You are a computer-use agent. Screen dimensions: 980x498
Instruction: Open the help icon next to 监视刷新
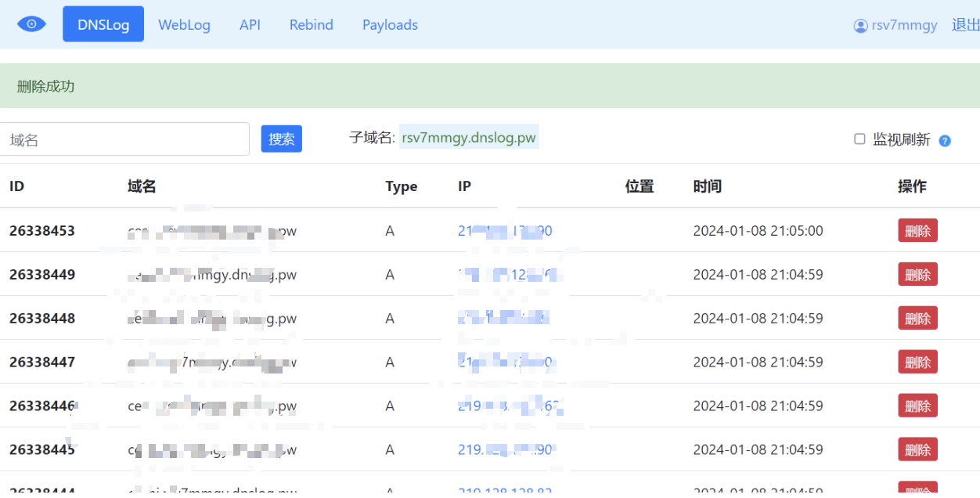[945, 141]
